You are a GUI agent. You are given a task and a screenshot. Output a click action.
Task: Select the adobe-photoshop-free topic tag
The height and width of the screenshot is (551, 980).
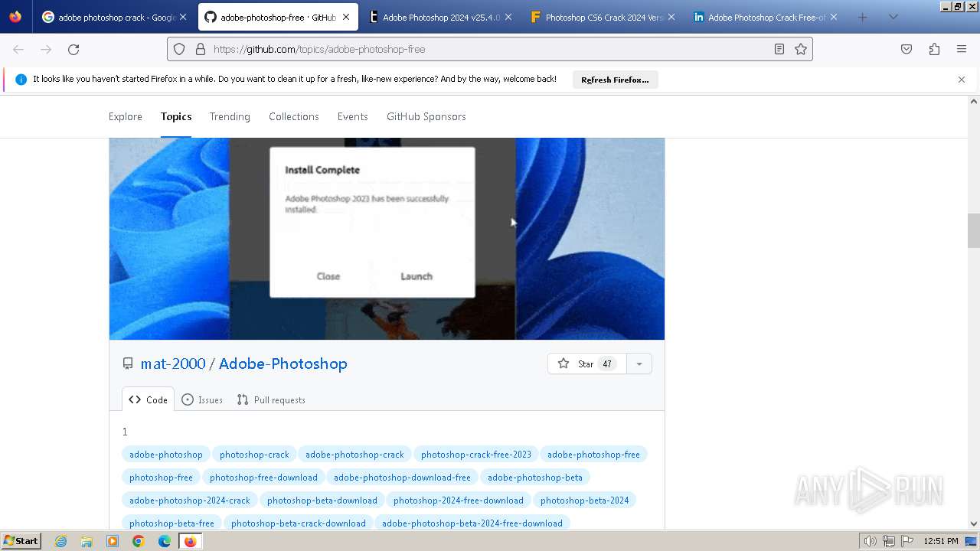[593, 455]
